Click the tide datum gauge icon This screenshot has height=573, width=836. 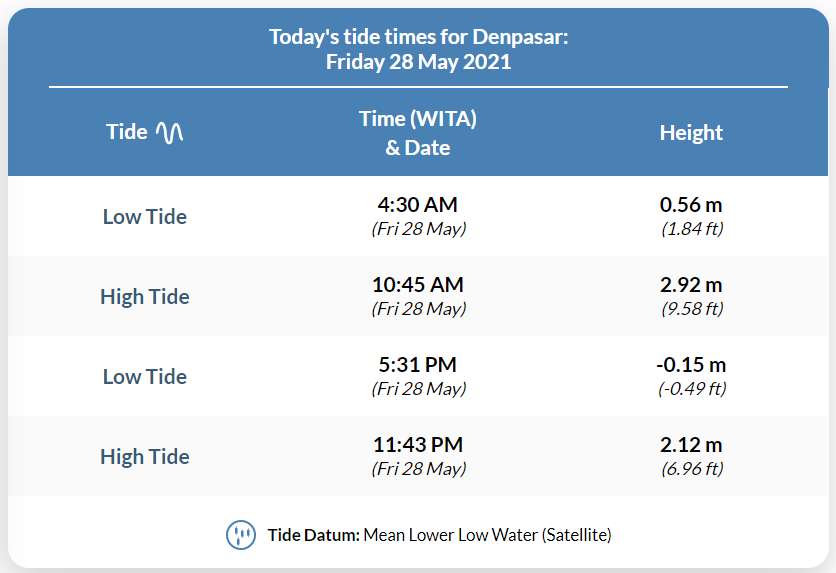coord(241,535)
